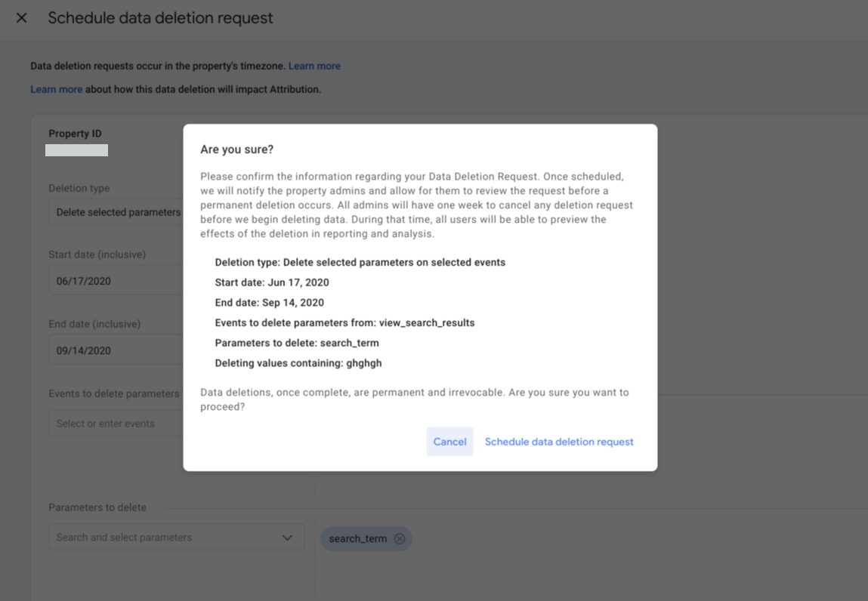
Task: Click the "End date: Sep 14, 2020" summary line
Action: pos(269,303)
